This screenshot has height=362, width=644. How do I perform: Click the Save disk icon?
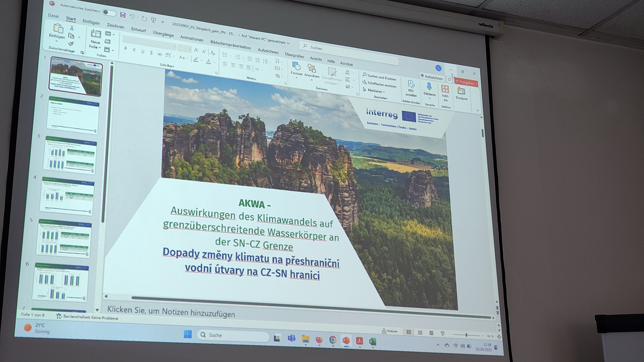(122, 15)
